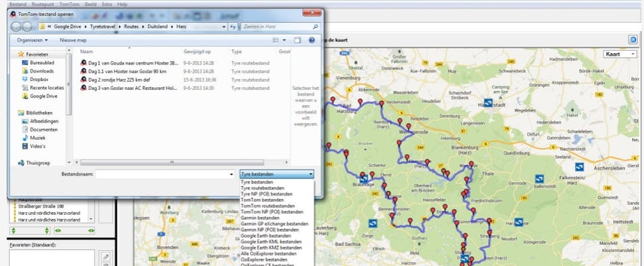Screen dimensions: 644x266
Task: Click the green up/down move waypoint button
Action: [x=31, y=231]
